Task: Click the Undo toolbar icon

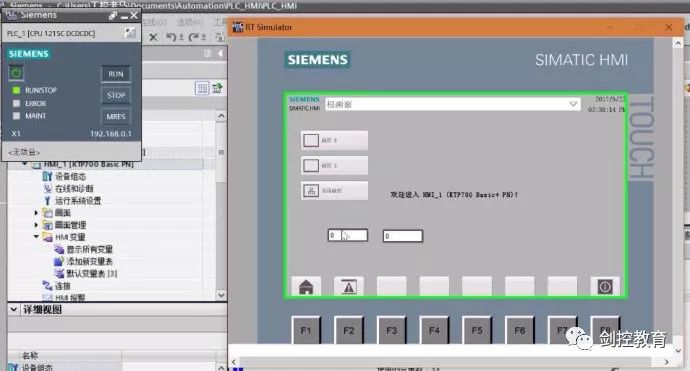Action: coord(172,37)
